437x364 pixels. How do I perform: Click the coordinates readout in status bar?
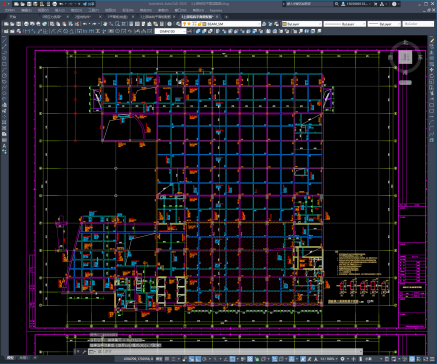coord(139,359)
